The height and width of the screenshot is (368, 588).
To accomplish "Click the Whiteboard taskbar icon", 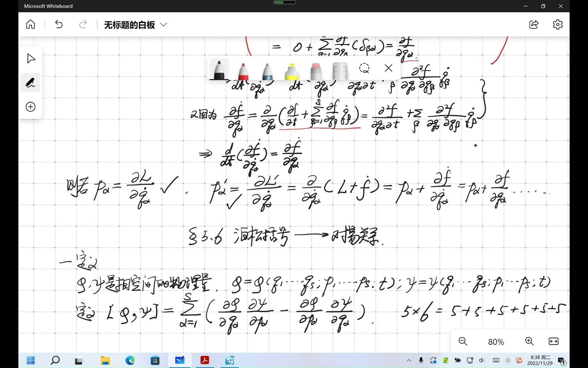I will pos(180,360).
